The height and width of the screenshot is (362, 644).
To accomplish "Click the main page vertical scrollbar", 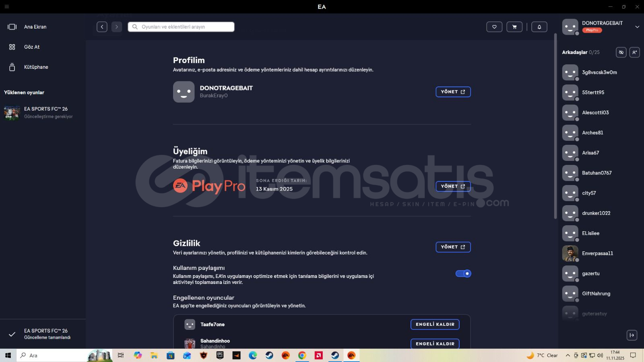I will [x=555, y=126].
